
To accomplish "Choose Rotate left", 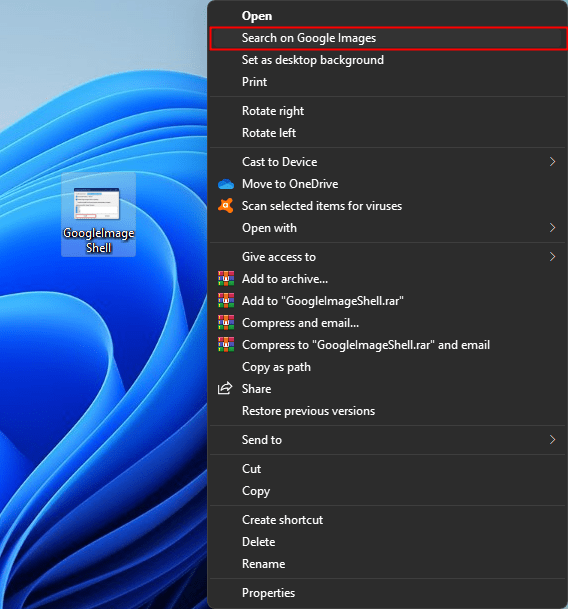I will 387,133.
